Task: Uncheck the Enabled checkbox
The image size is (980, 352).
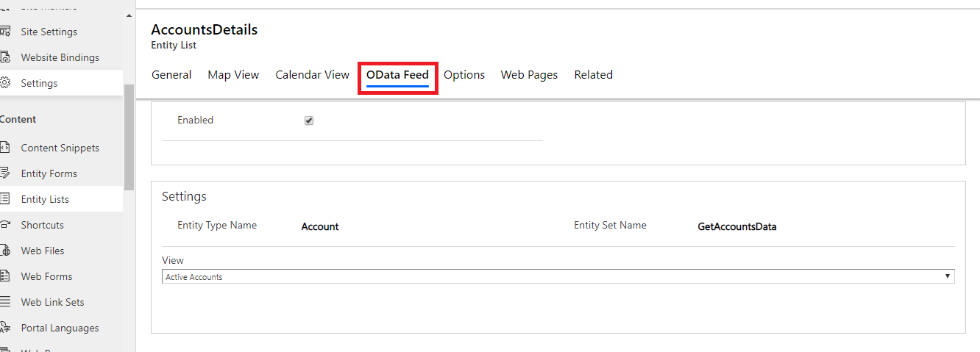Action: (x=309, y=121)
